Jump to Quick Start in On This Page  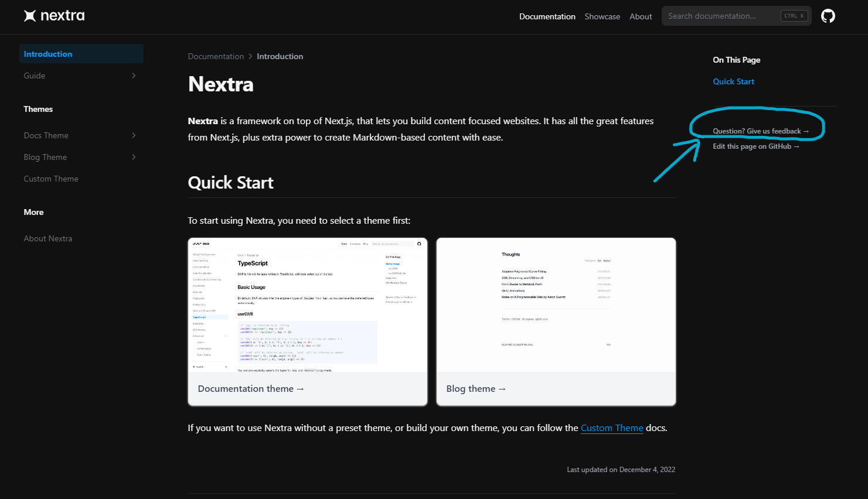[733, 81]
